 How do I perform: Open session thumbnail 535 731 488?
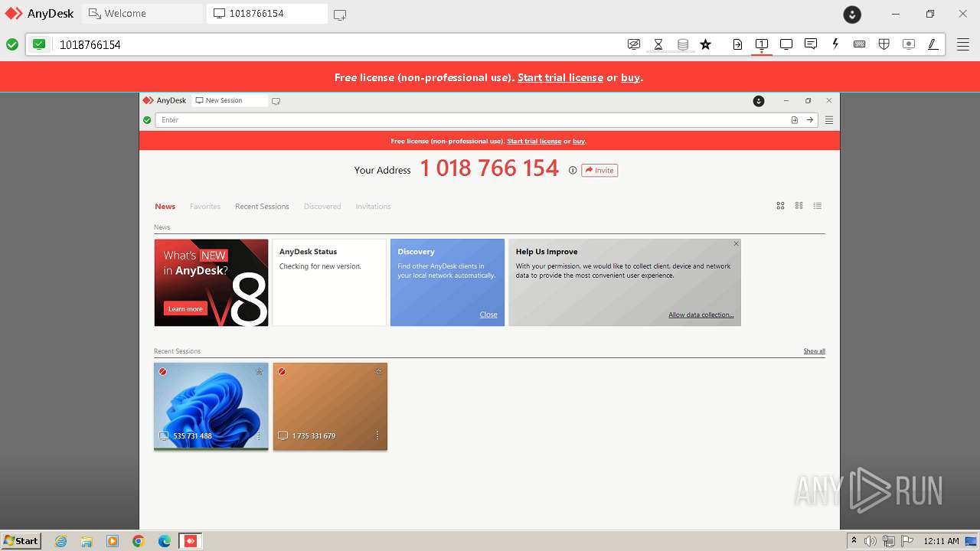click(x=211, y=406)
